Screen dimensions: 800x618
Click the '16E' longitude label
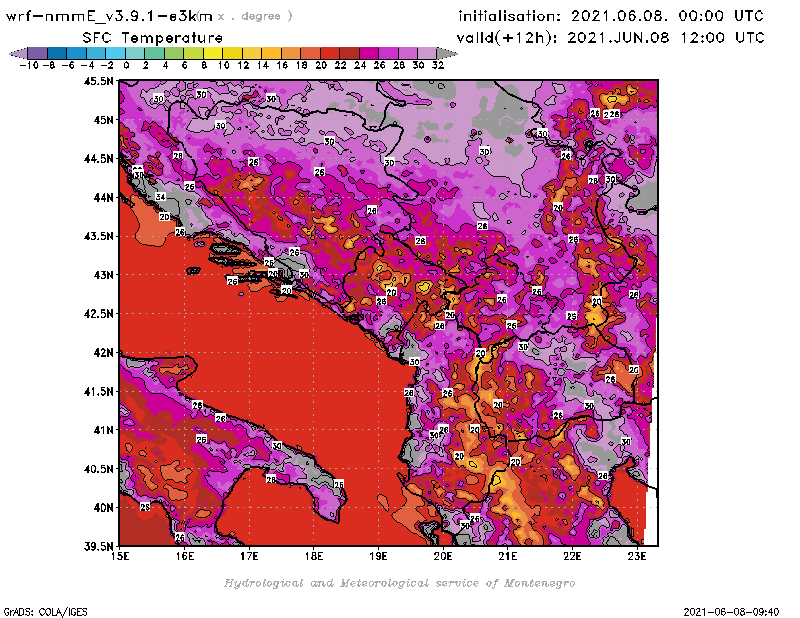[x=185, y=556]
